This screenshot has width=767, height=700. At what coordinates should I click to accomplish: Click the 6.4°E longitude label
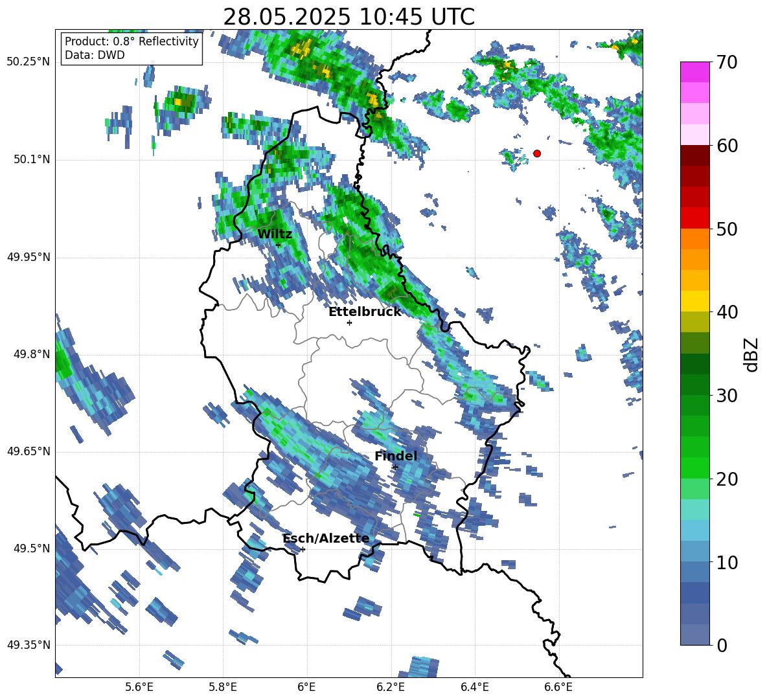click(474, 687)
